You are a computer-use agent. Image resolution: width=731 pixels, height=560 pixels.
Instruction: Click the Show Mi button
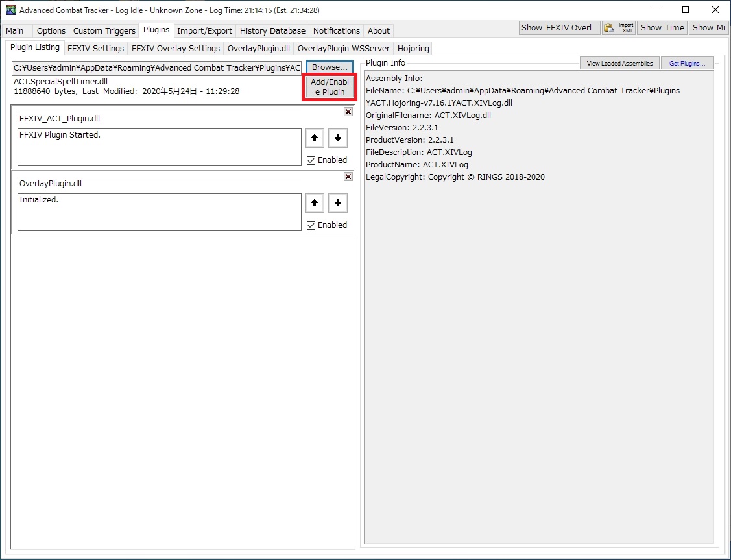tap(708, 28)
